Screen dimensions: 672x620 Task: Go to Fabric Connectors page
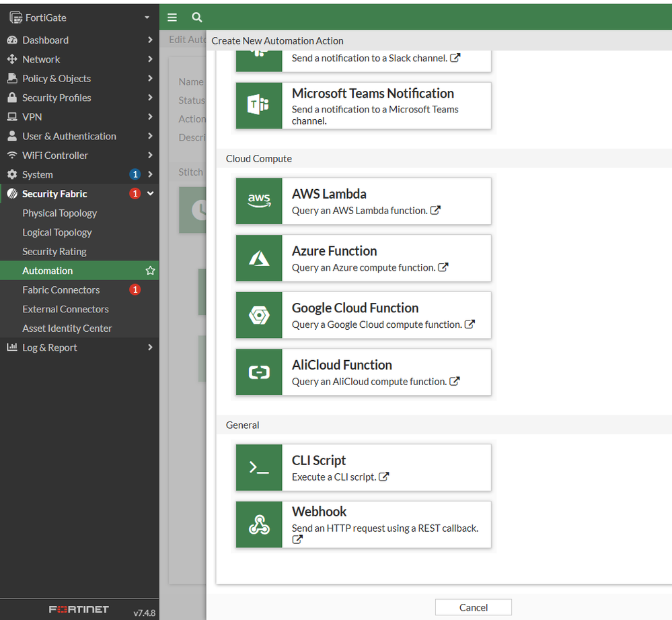tap(61, 290)
